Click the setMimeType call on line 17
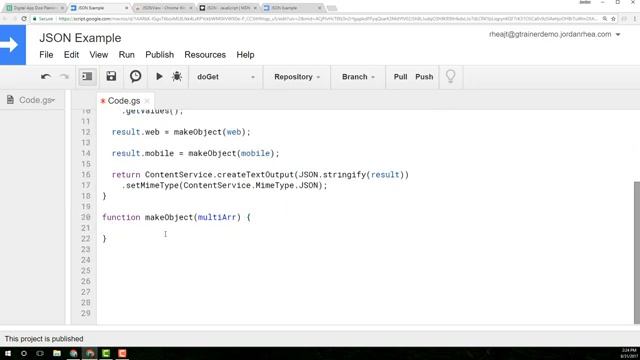Viewport: 640px width, 360px height. point(153,185)
